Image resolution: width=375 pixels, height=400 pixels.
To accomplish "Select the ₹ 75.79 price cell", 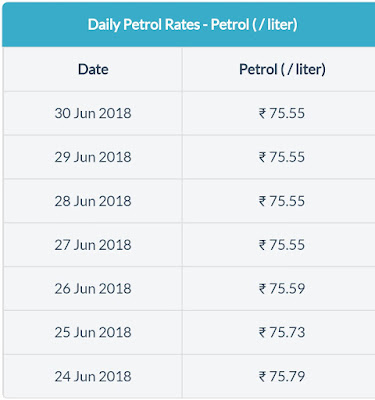I will pyautogui.click(x=282, y=376).
